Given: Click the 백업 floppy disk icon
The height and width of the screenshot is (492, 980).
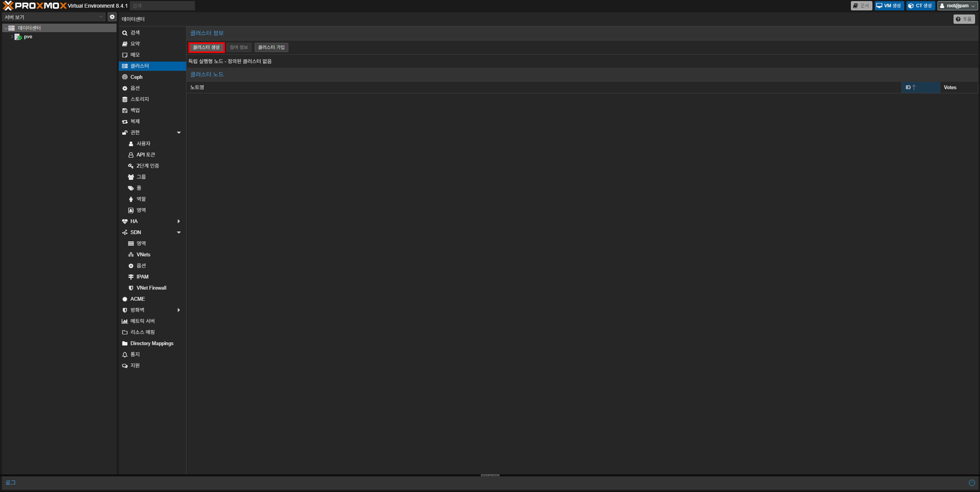Looking at the screenshot, I should (x=125, y=110).
